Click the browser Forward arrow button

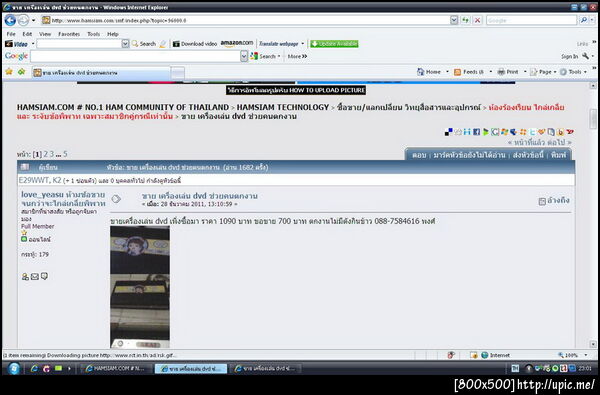[x=23, y=20]
